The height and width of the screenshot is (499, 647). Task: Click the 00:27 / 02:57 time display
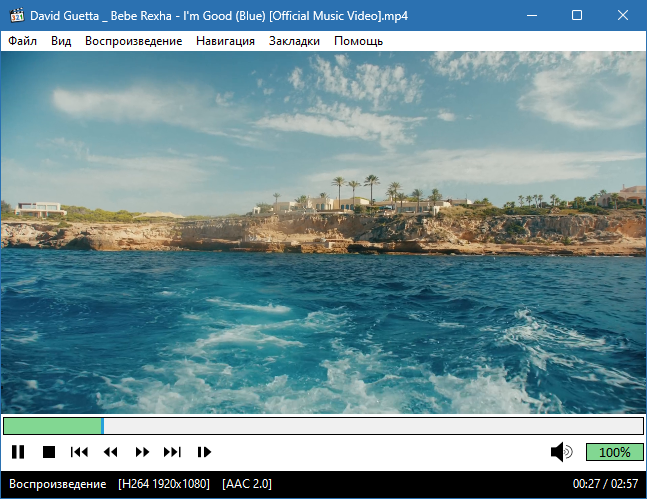[605, 484]
